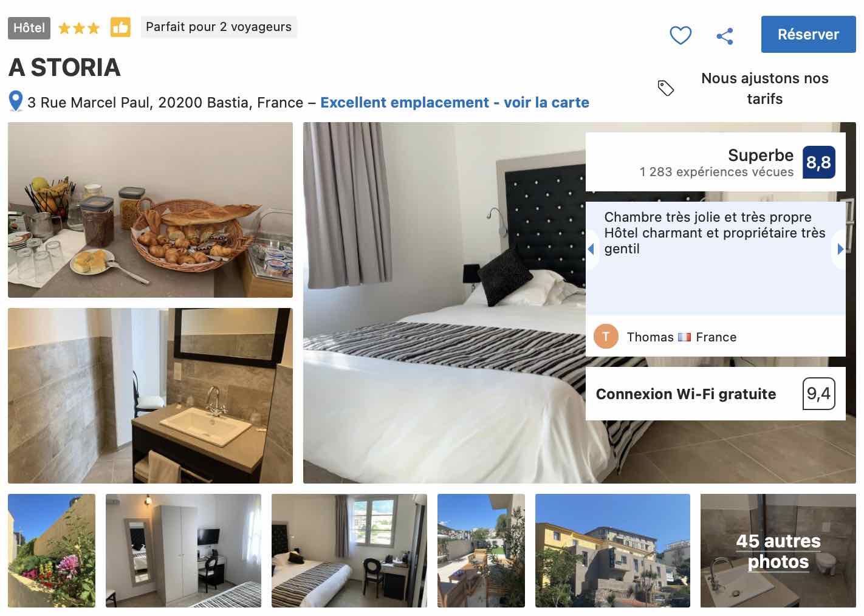Open the share icon options

[725, 36]
